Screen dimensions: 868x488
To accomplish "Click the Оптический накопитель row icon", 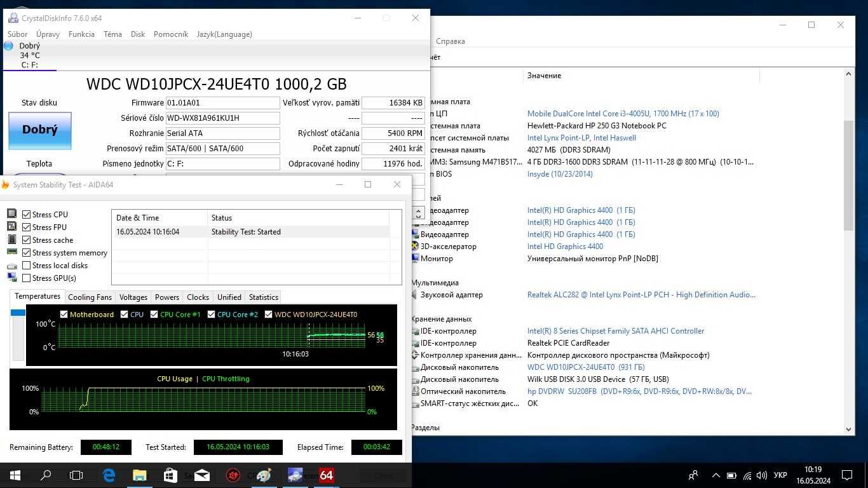I will tap(415, 391).
